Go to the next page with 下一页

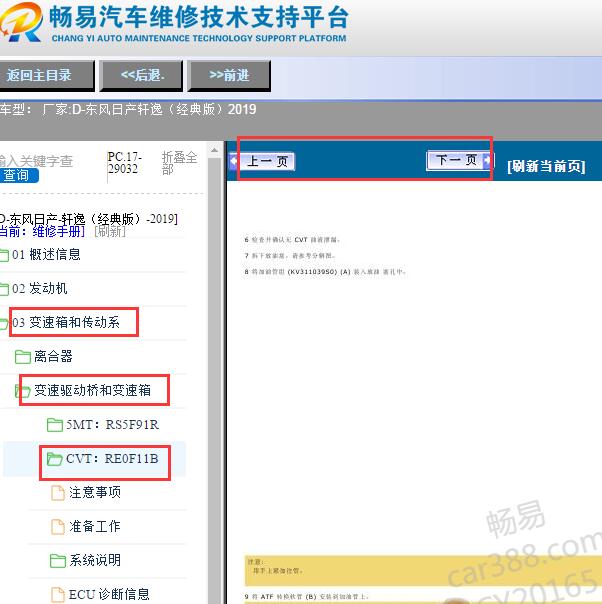pos(456,159)
